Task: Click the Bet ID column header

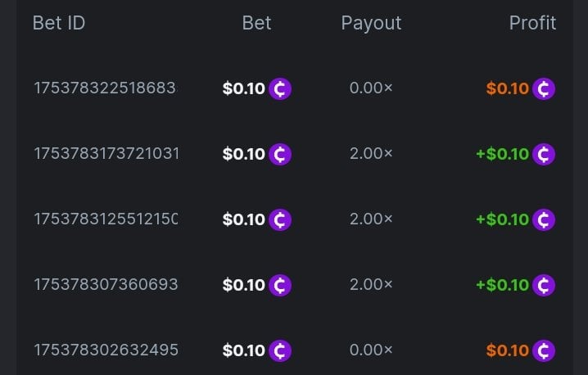Action: tap(59, 23)
